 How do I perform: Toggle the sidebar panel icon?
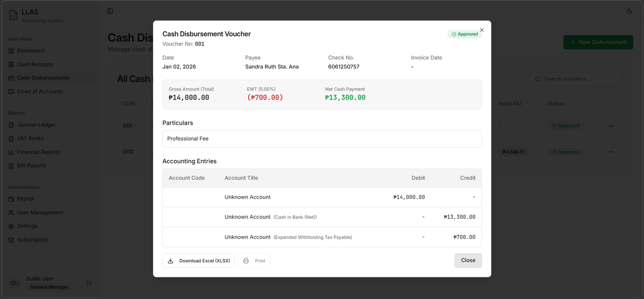[110, 11]
